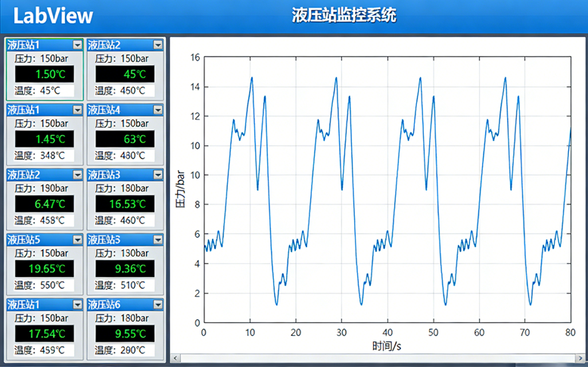Select the 19.65°C temperature readout
The image size is (588, 367).
click(x=45, y=269)
